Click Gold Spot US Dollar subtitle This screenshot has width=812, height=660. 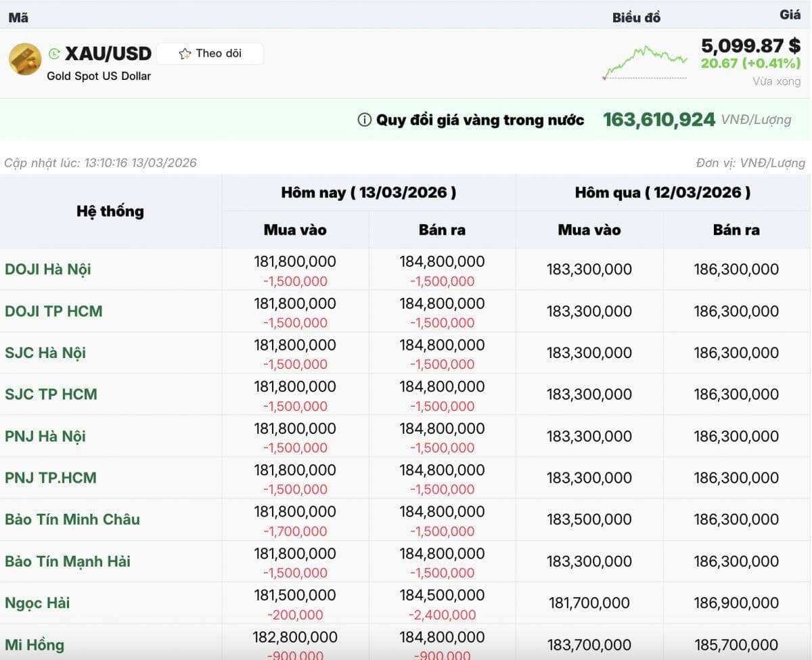(x=99, y=76)
